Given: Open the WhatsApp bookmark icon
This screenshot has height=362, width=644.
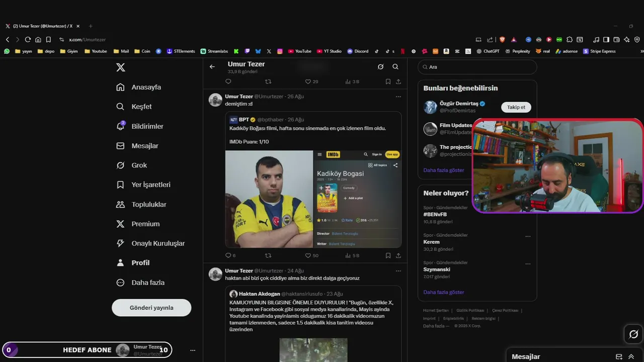Looking at the screenshot, I should tap(7, 51).
